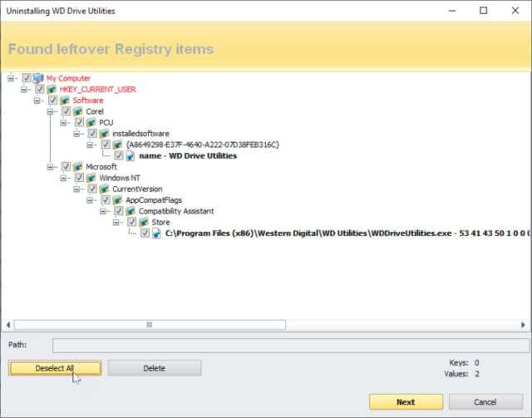Click the HKEY_CURRENT_USER registry key icon

click(52, 89)
